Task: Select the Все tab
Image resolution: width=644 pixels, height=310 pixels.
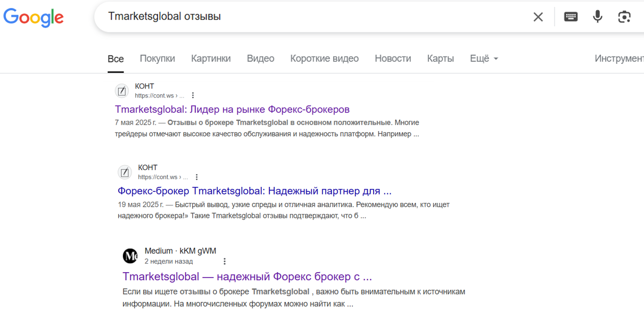Action: tap(115, 59)
